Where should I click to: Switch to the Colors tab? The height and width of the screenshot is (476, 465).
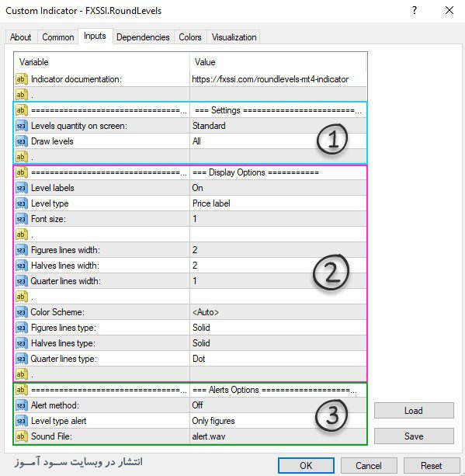pos(190,37)
